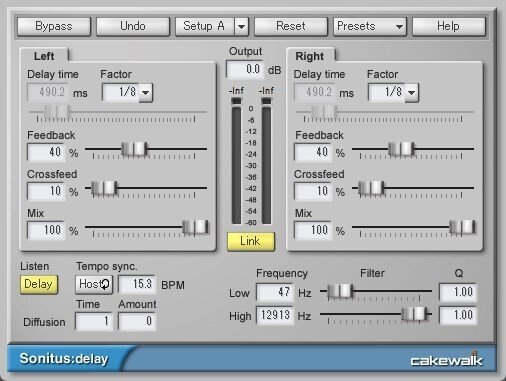Click the Left Crossfeed slider handle
Image resolution: width=506 pixels, height=381 pixels.
104,188
